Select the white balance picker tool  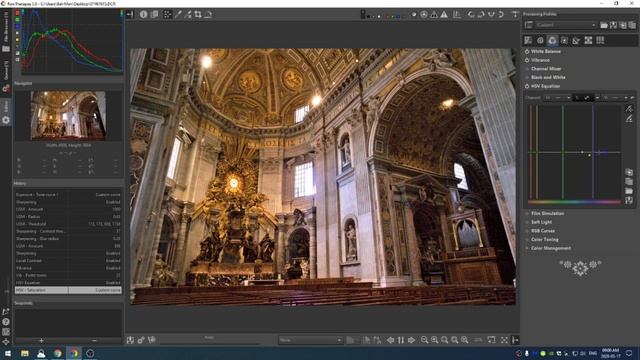178,14
